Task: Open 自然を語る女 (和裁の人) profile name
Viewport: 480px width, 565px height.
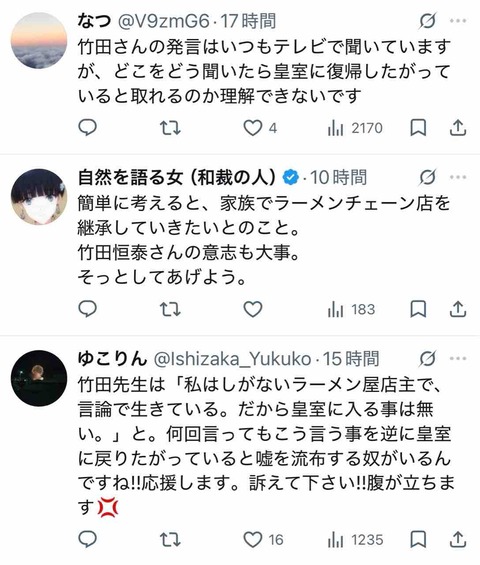Action: coord(177,177)
